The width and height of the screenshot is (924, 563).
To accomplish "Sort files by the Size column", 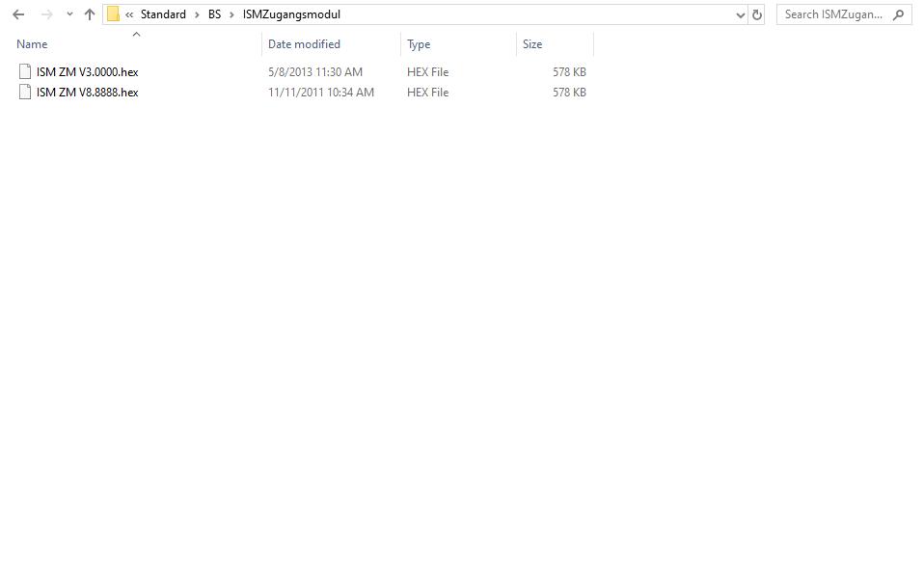I will 531,44.
